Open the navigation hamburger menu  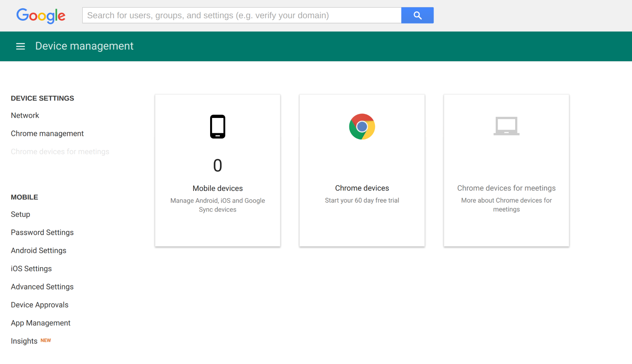(20, 46)
